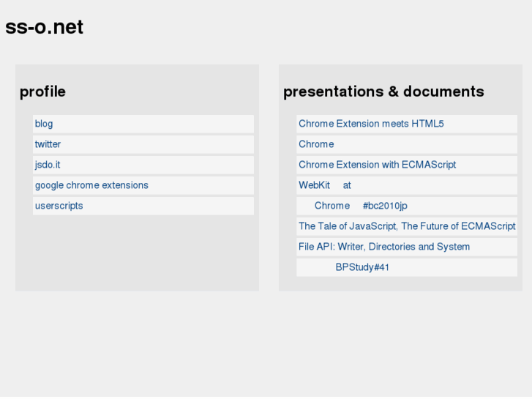532x399 pixels.
Task: Click the #bc2010jp hashtag link
Action: pos(385,206)
